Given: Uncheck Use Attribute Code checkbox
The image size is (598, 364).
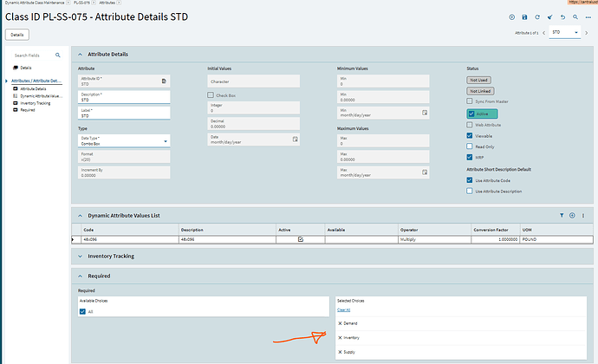Looking at the screenshot, I should coord(470,180).
